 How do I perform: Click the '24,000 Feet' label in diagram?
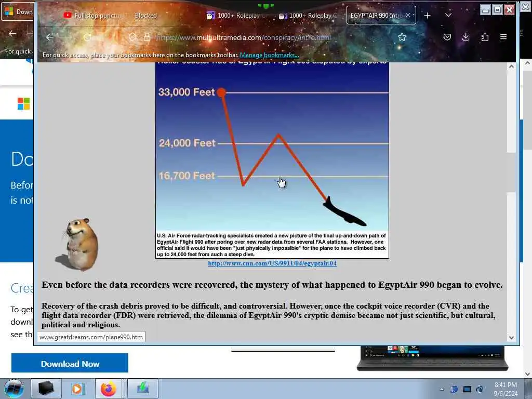[x=187, y=143]
